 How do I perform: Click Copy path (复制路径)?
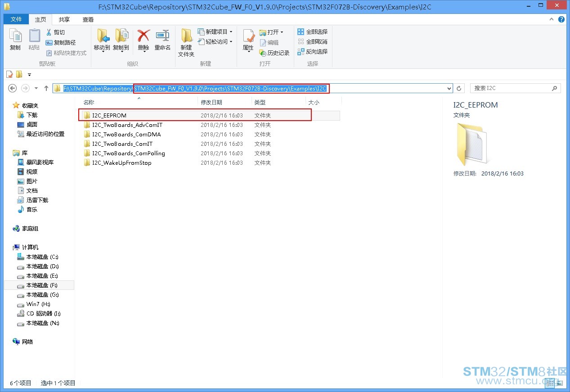click(x=61, y=42)
